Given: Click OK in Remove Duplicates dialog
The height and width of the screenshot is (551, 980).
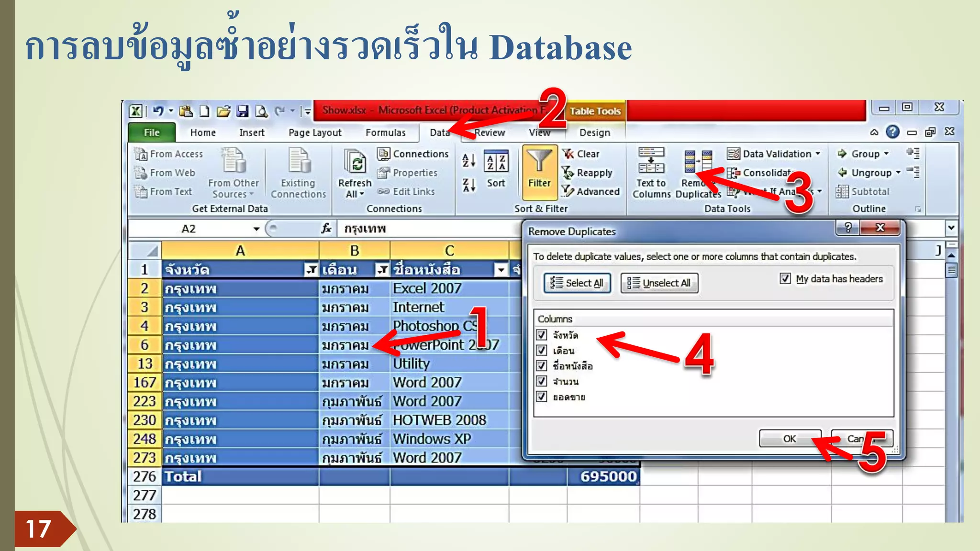Looking at the screenshot, I should pos(790,439).
